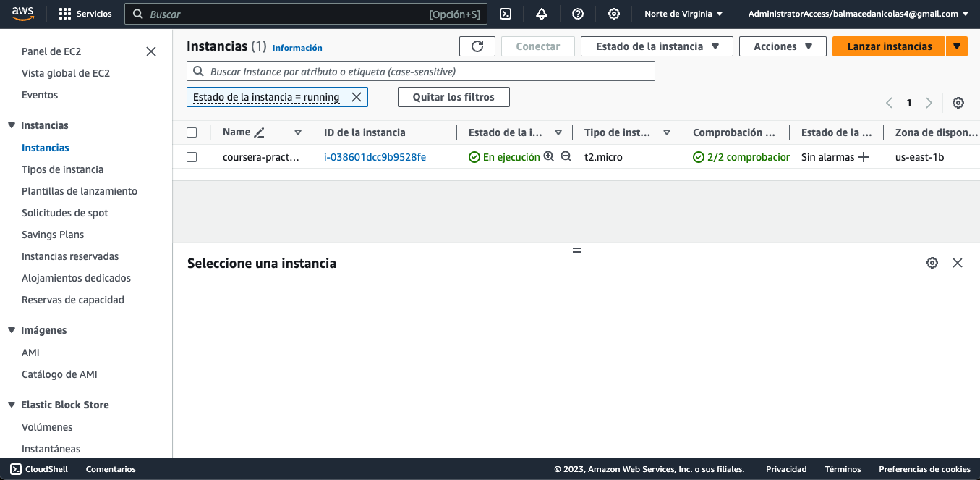Sort by Name column arrow
This screenshot has width=980, height=480.
click(x=298, y=132)
